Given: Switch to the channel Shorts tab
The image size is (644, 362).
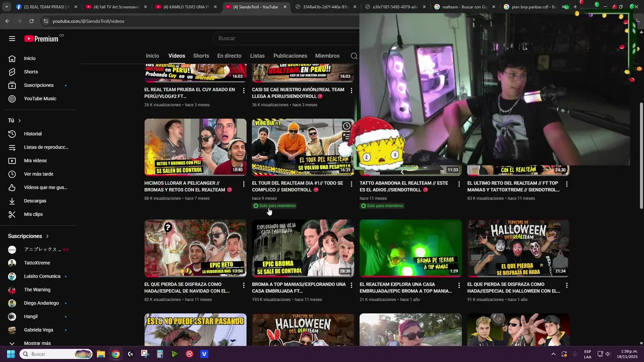Looking at the screenshot, I should (201, 56).
